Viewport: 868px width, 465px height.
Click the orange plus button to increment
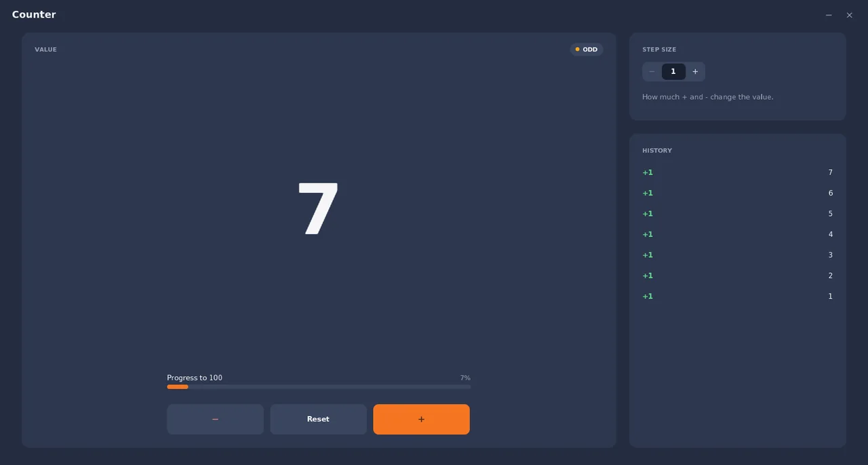click(x=421, y=420)
